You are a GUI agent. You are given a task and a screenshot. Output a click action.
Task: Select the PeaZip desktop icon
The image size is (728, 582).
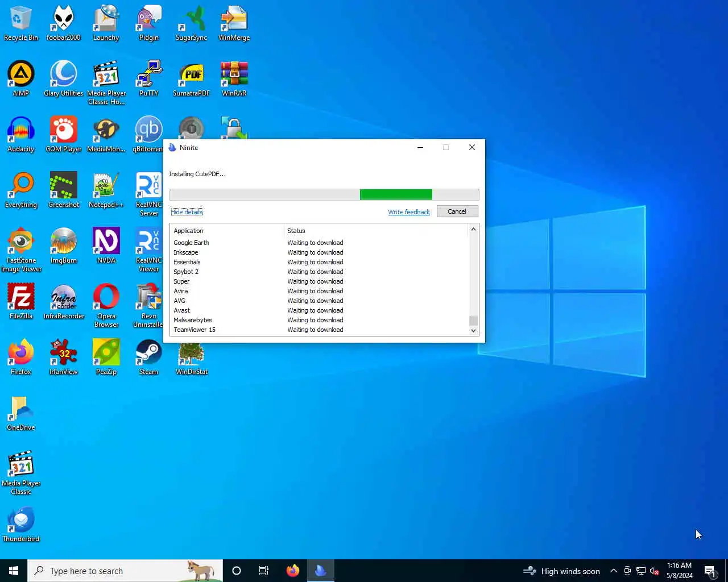(106, 357)
